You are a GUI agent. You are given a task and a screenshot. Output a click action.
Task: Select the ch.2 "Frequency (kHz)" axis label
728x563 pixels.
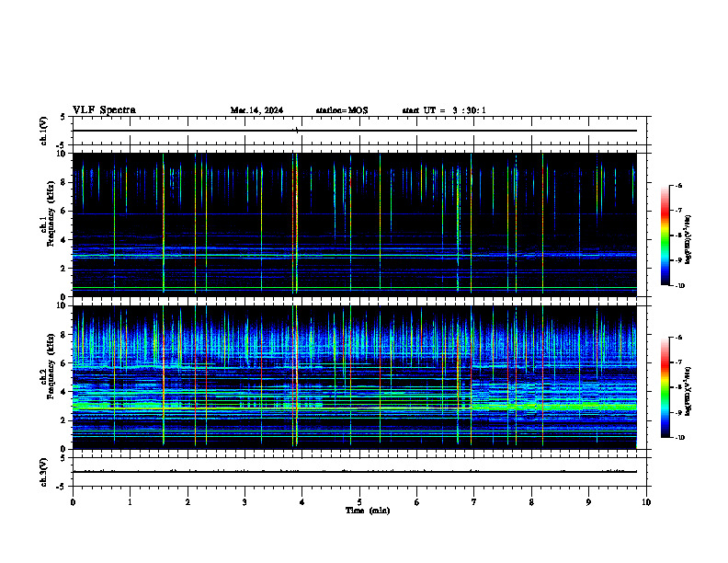tap(51, 366)
